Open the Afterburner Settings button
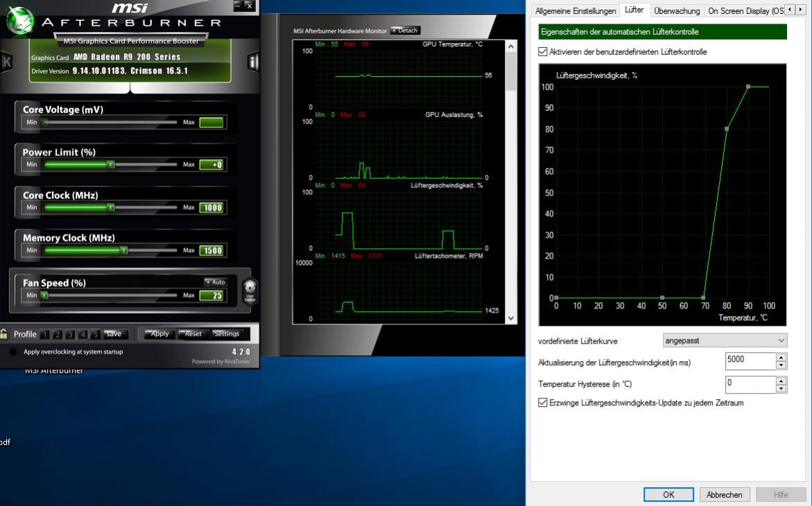This screenshot has height=506, width=812. click(x=226, y=334)
